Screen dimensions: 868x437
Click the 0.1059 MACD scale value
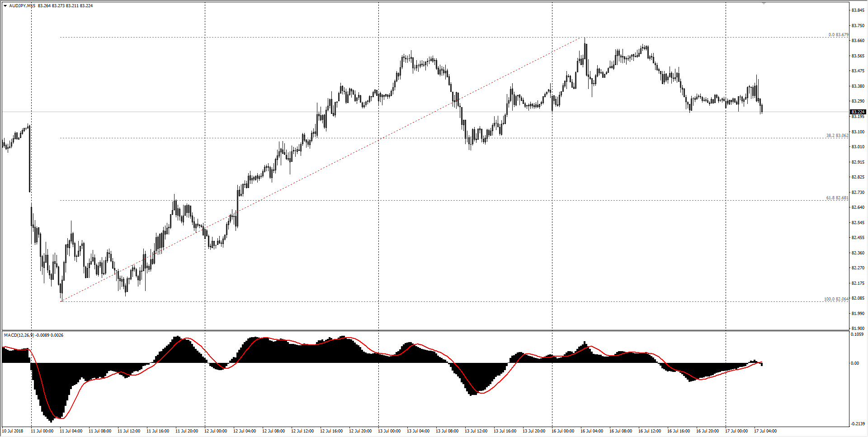[x=857, y=334]
